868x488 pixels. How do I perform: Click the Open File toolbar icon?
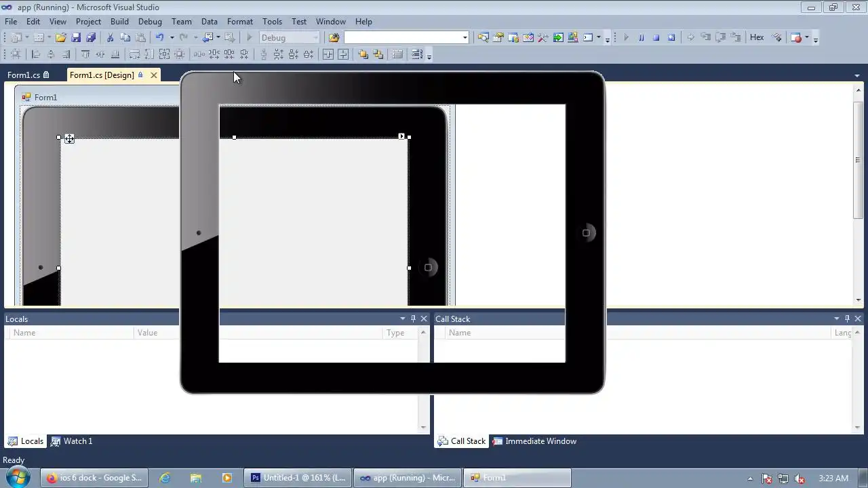pyautogui.click(x=61, y=38)
